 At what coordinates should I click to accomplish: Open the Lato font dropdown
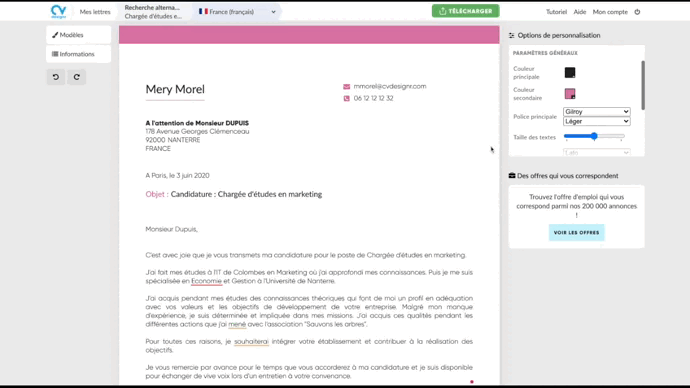[x=596, y=152]
